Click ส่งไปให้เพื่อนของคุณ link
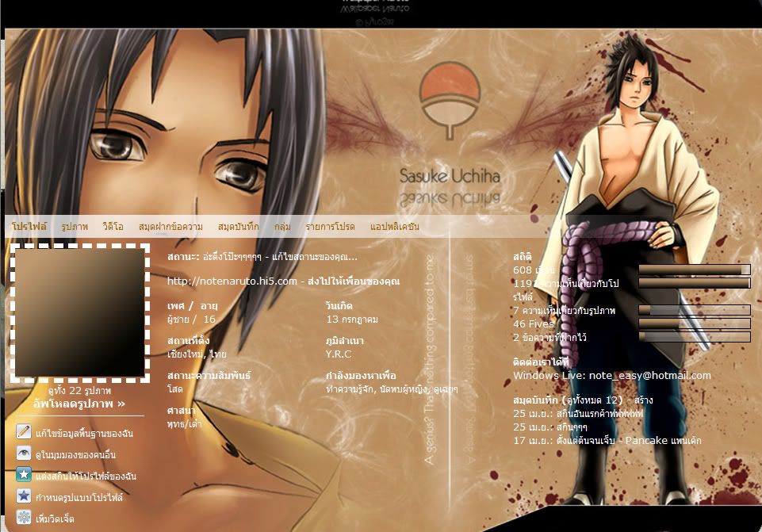The height and width of the screenshot is (532, 762). coord(354,281)
